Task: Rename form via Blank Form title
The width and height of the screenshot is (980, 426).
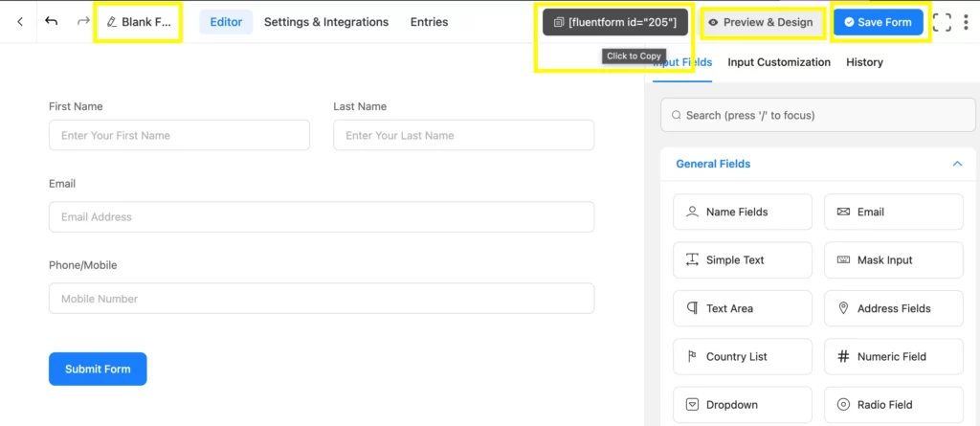Action: click(x=139, y=22)
